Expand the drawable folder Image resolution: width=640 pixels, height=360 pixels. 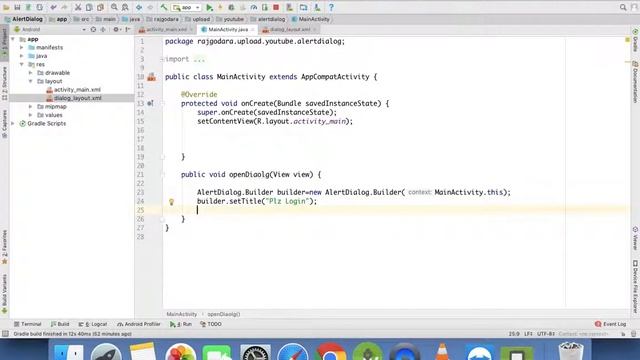pos(31,73)
